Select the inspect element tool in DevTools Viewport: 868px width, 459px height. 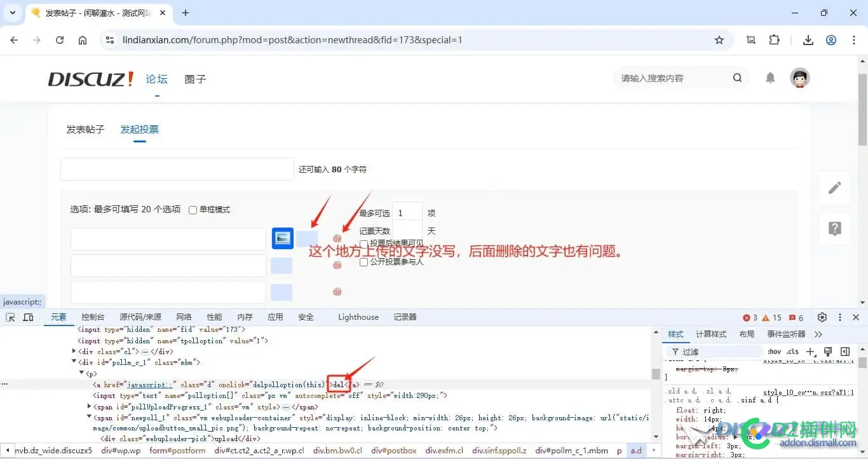click(x=10, y=317)
